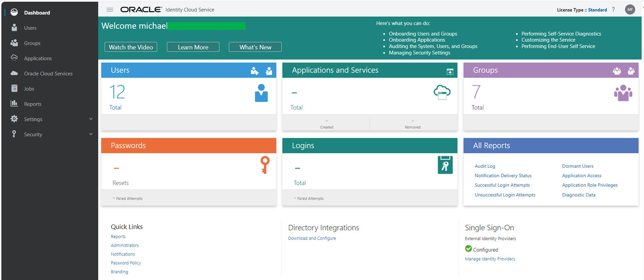Click the cloud application icon in Applications card

click(442, 92)
